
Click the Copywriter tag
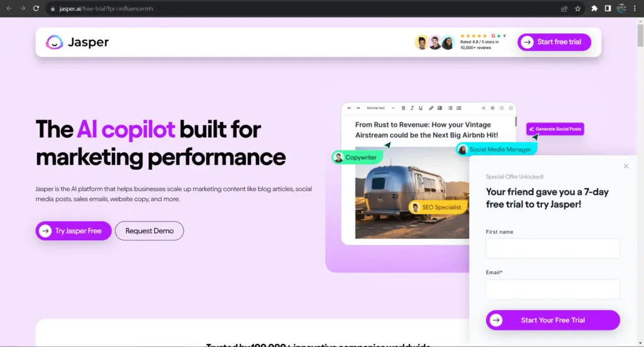point(357,157)
